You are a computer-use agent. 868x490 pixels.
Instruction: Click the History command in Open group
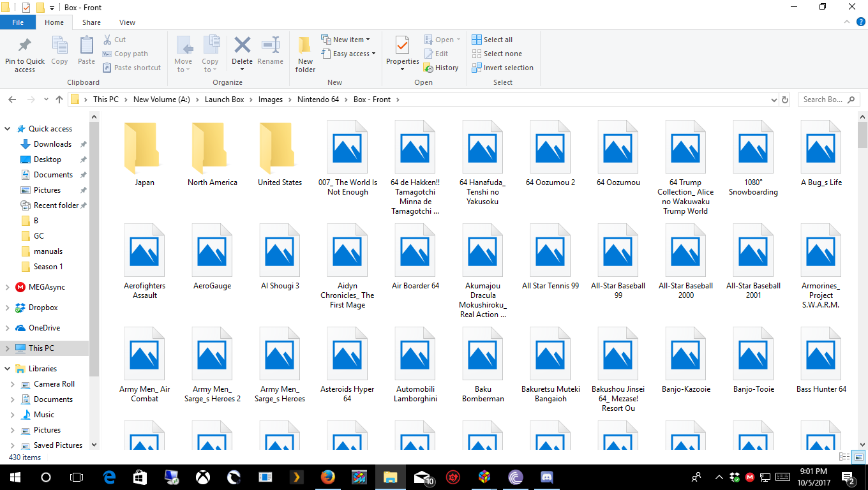click(441, 68)
